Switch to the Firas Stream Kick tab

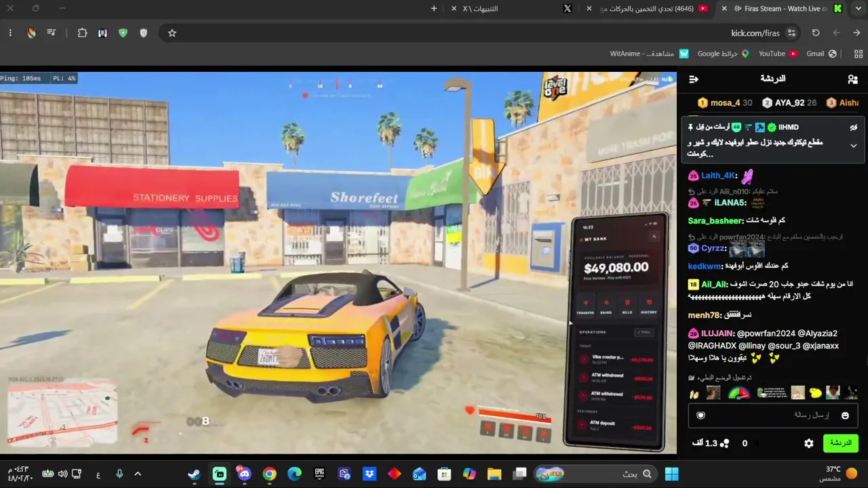click(781, 8)
